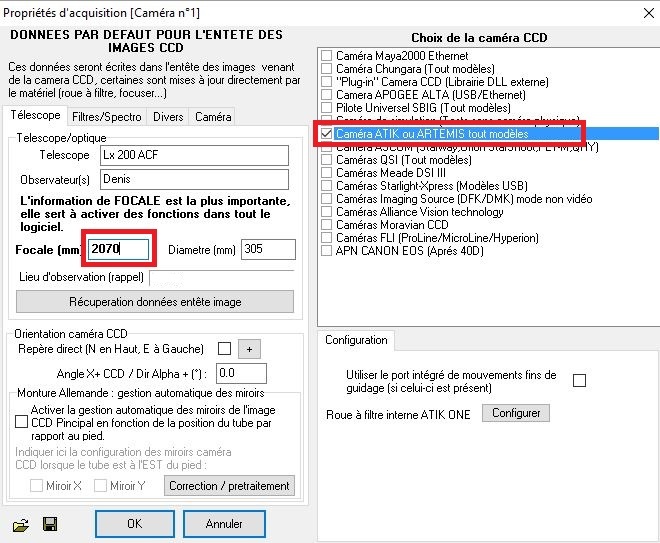
Task: Open the Divers tab
Action: tap(168, 117)
